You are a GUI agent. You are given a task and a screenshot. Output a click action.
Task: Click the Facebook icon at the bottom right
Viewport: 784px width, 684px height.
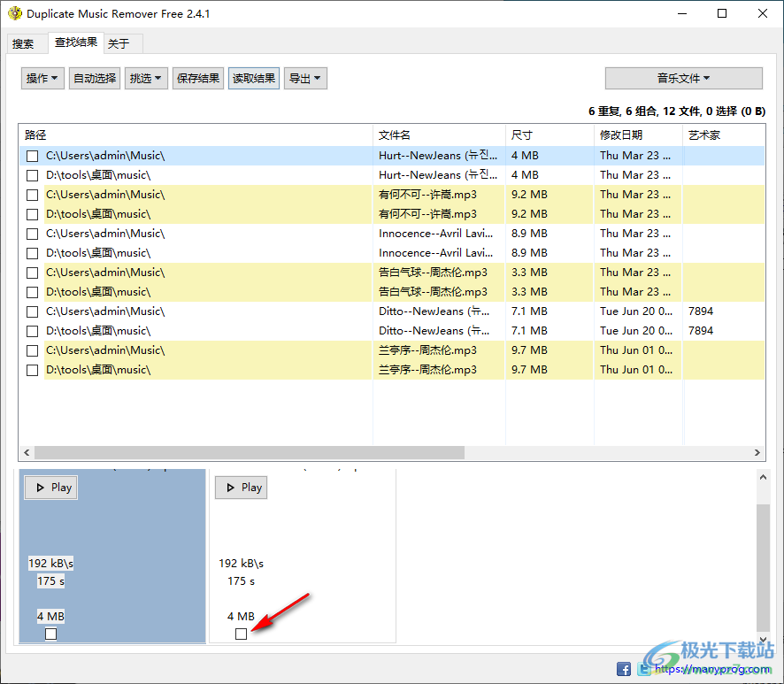click(x=624, y=669)
